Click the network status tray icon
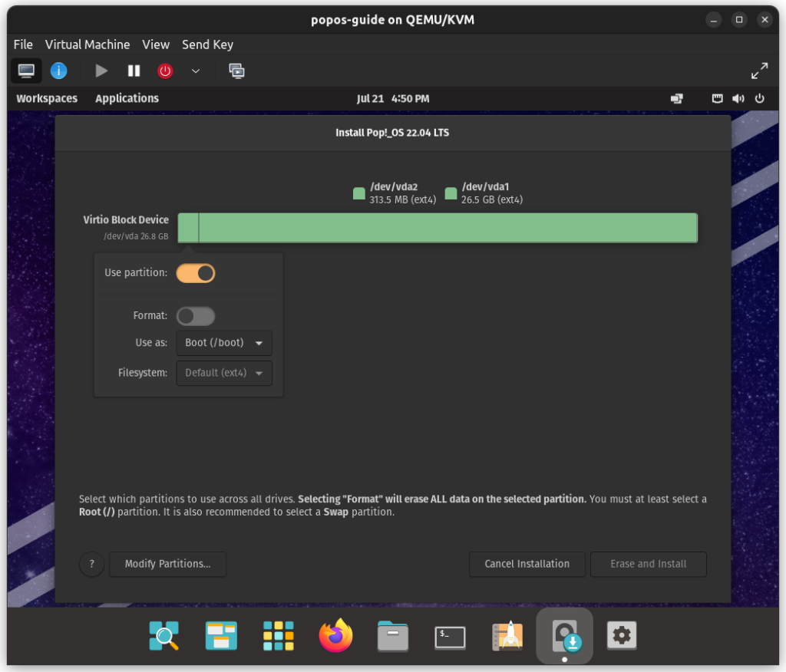Viewport: 786px width, 672px height. click(x=677, y=99)
